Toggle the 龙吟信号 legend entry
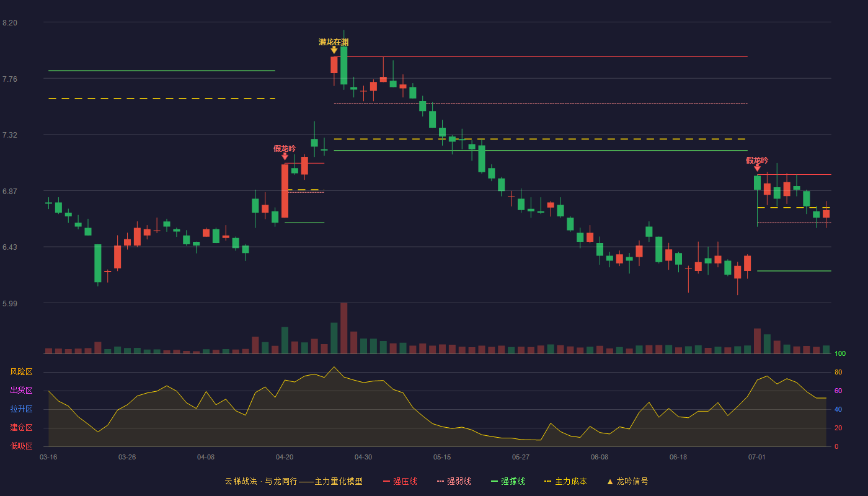This screenshot has height=496, width=868. [627, 481]
